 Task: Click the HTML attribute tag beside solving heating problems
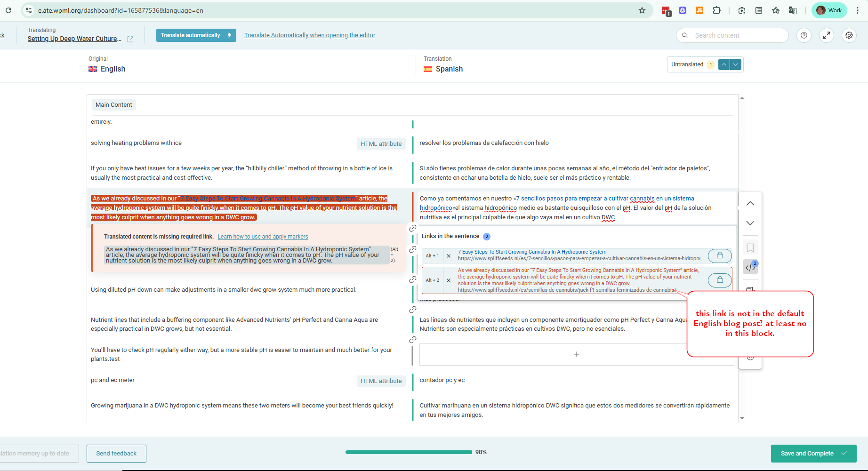(x=381, y=144)
